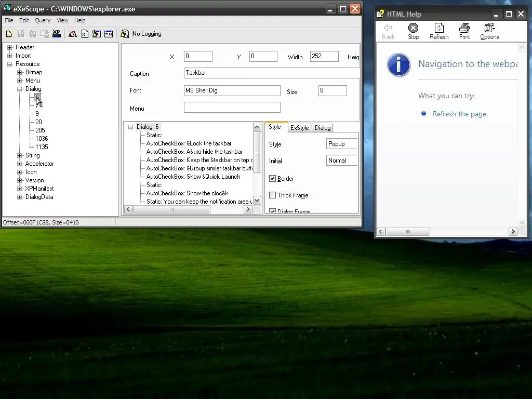Click the eXeScope title bar app icon
The image size is (532, 399).
[7, 8]
